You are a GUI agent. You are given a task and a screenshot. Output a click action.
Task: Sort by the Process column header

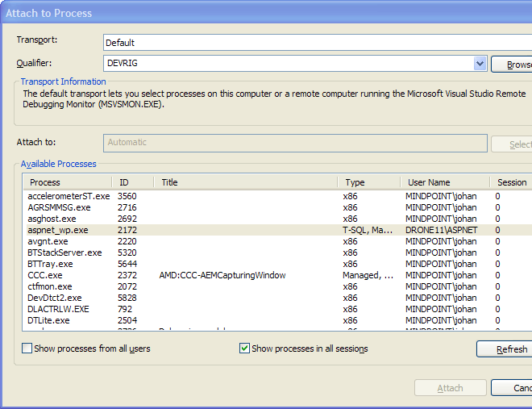(x=68, y=182)
